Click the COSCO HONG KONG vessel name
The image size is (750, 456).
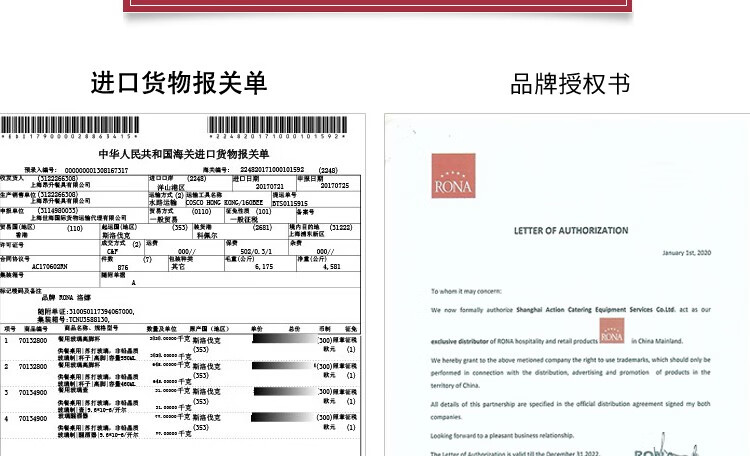click(224, 202)
